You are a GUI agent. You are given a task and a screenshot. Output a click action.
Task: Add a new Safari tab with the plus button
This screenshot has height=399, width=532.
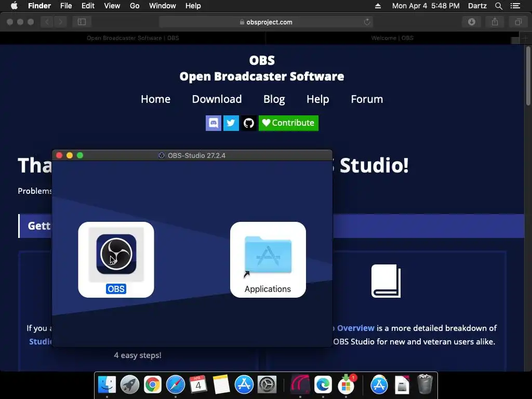(x=525, y=38)
